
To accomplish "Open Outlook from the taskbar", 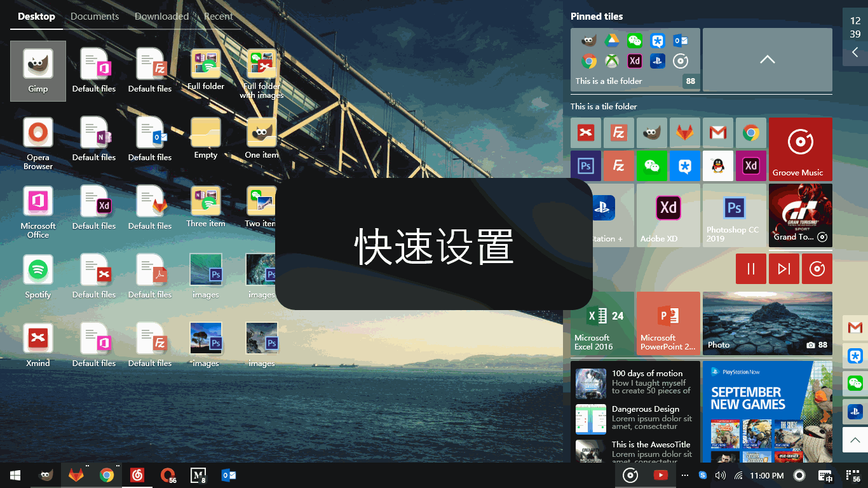I will (x=229, y=475).
